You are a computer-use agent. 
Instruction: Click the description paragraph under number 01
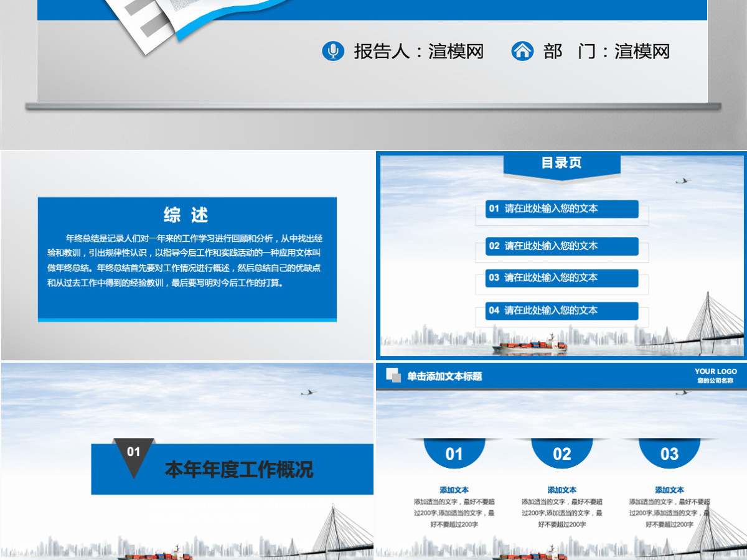click(454, 513)
